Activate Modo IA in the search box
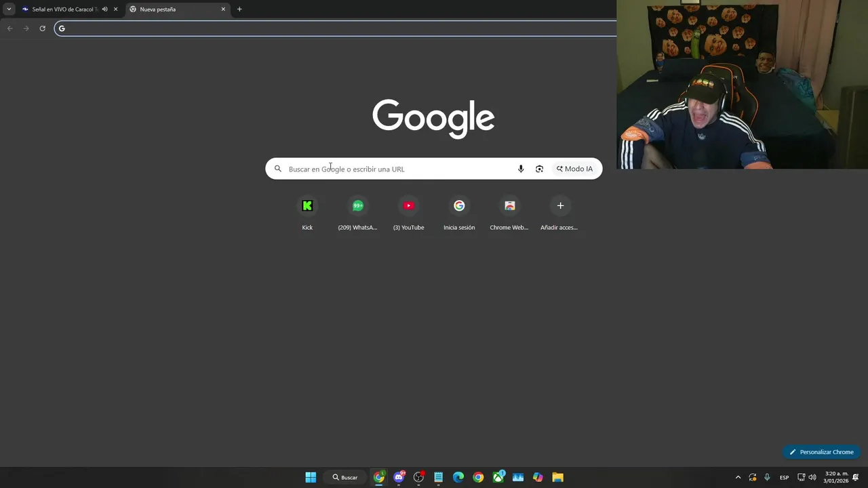Viewport: 868px width, 488px height. 574,169
